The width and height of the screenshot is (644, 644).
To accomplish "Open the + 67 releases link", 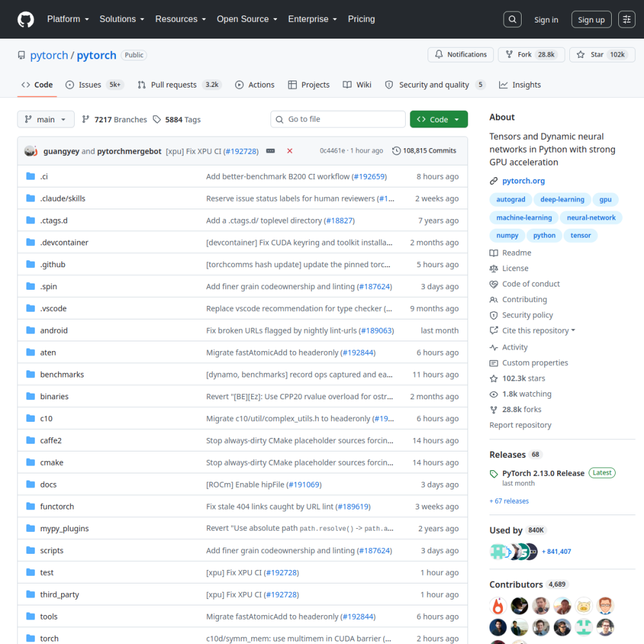I will [x=509, y=502].
